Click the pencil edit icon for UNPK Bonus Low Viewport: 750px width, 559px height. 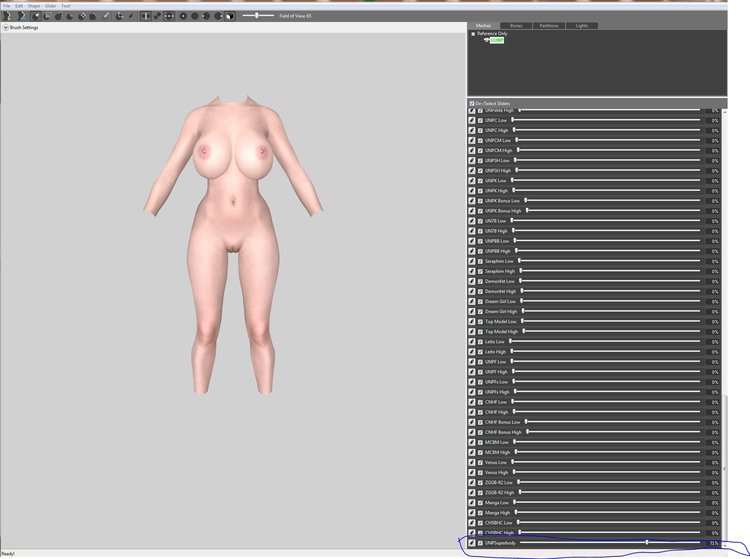[472, 200]
